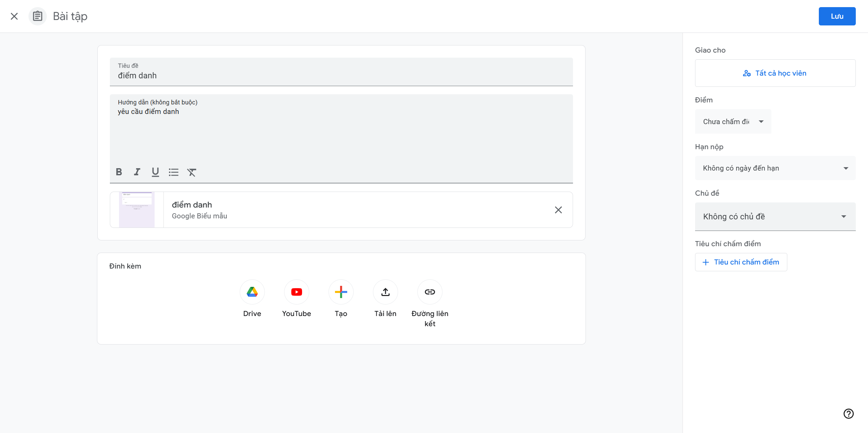Open the Tạo (create) attachment menu
The width and height of the screenshot is (868, 433).
[x=341, y=292]
